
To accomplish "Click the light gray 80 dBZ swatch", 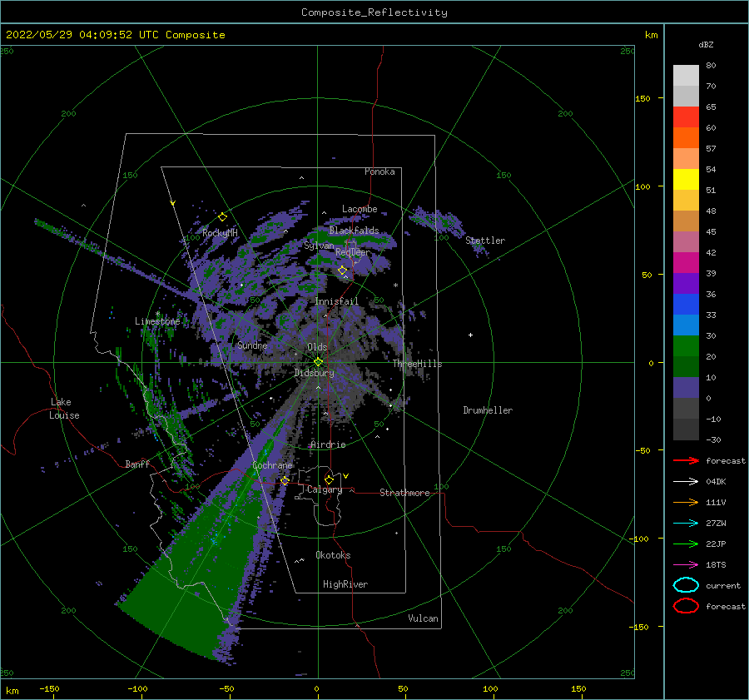I will click(x=686, y=75).
